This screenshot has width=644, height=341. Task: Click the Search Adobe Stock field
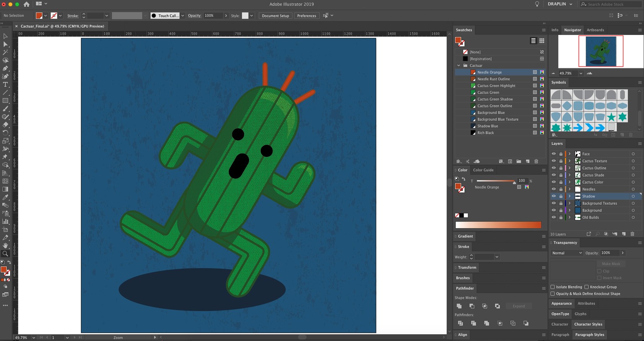pos(610,4)
